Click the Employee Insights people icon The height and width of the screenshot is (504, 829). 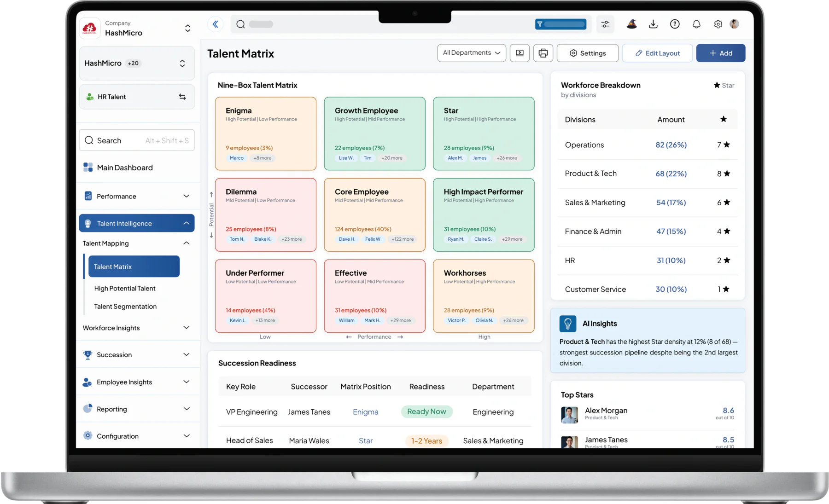click(87, 382)
